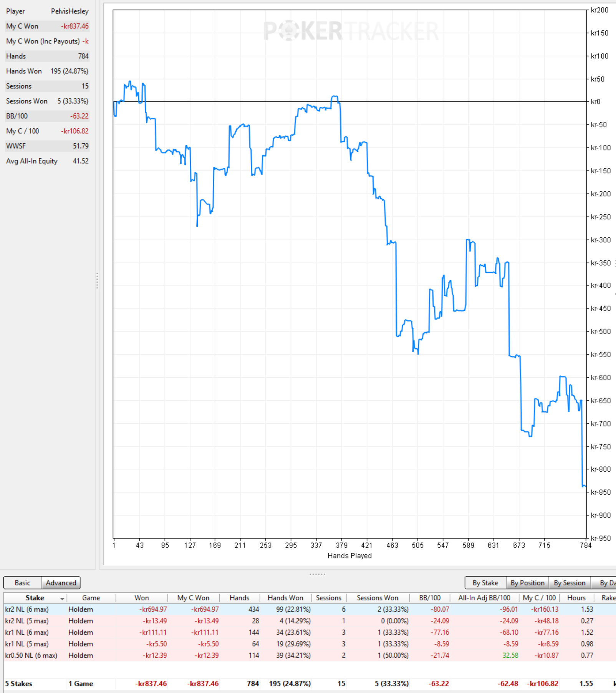Sort by the My C Won column header
The image size is (616, 693).
click(x=193, y=598)
